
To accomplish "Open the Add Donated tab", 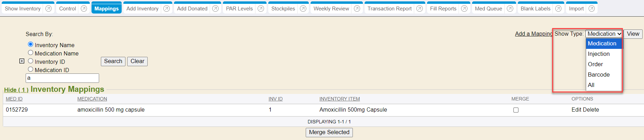I will [x=192, y=9].
